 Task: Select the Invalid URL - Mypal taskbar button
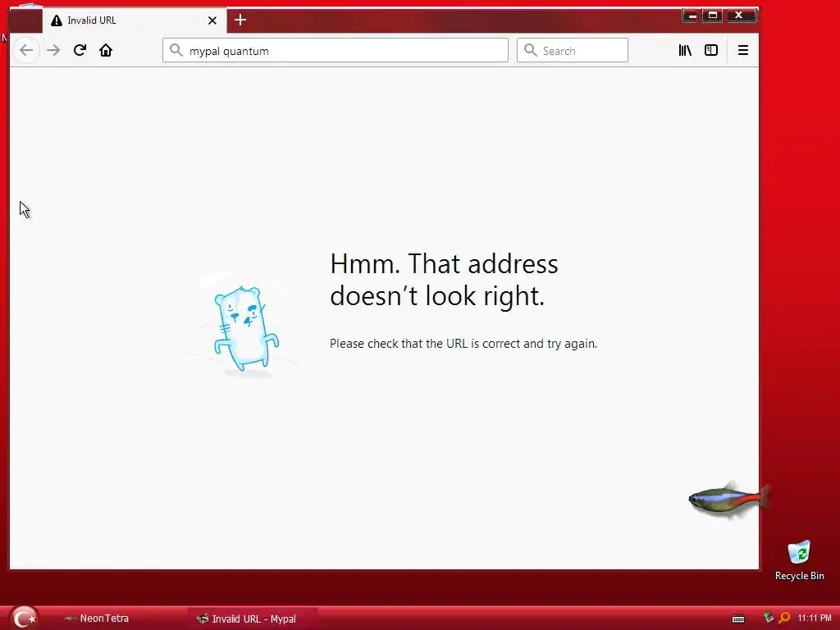pyautogui.click(x=252, y=619)
